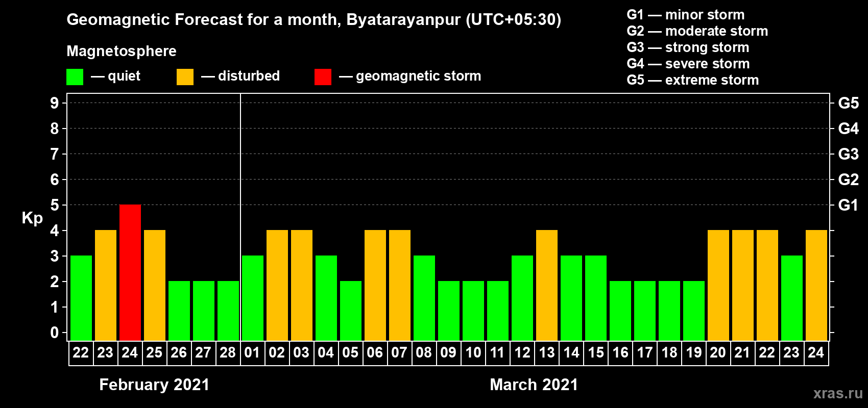
Task: Click Kp axis value 0
Action: click(x=55, y=333)
